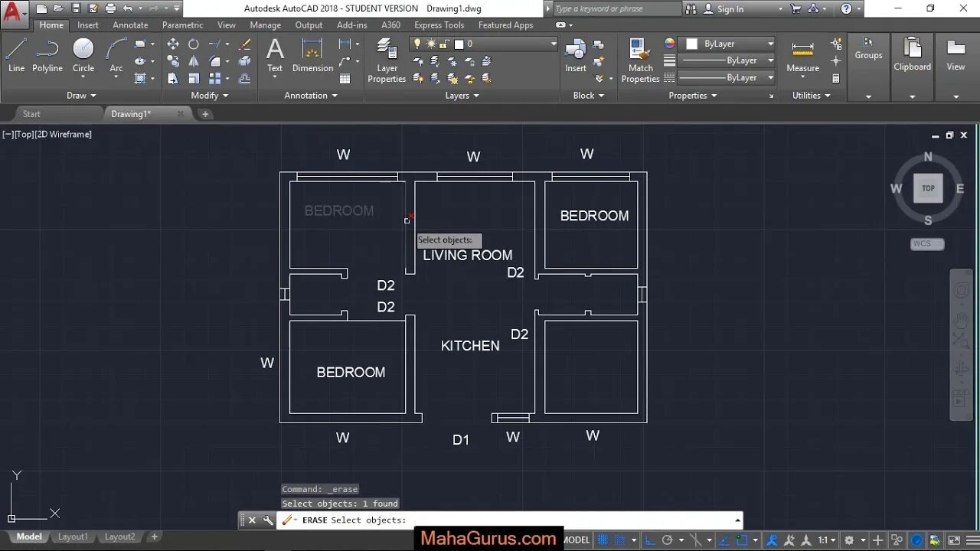Switch to the Layout1 tab
The image size is (980, 551).
point(73,536)
